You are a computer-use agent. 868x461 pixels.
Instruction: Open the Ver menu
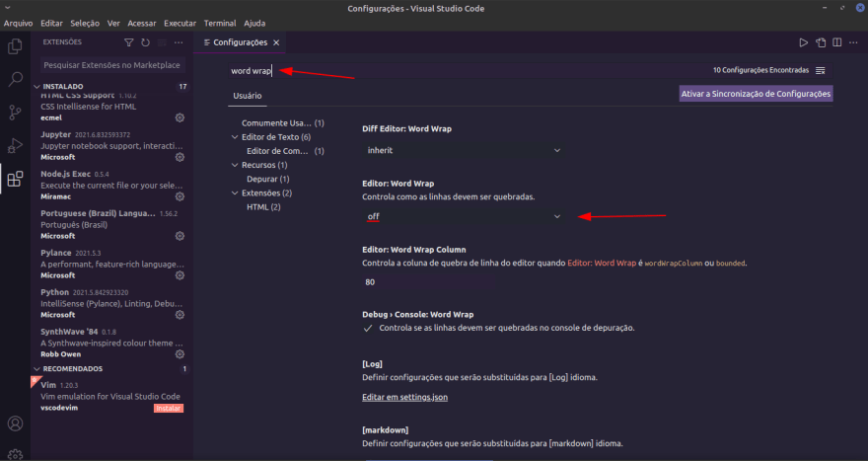point(113,24)
